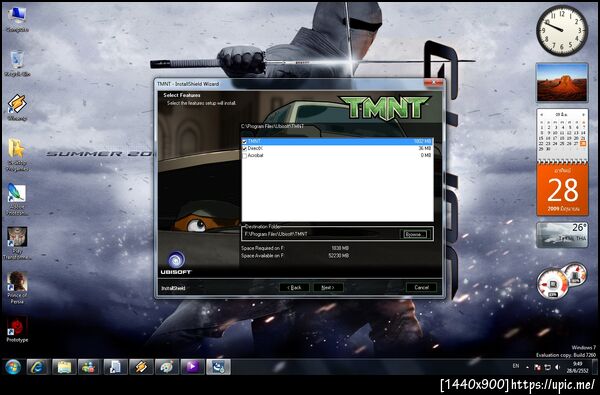Go to previous month in calendar gadget

[x=542, y=114]
